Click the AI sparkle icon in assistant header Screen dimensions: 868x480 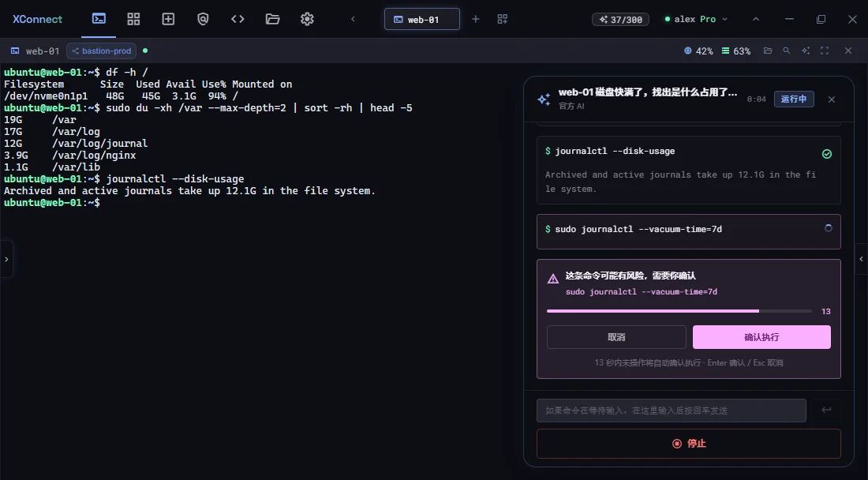pyautogui.click(x=544, y=99)
